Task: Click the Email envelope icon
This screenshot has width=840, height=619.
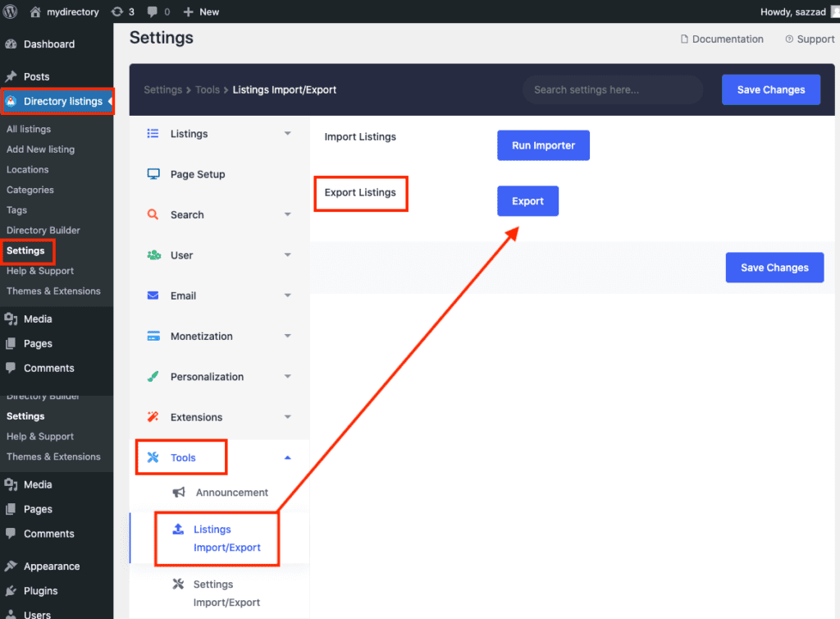Action: click(153, 296)
